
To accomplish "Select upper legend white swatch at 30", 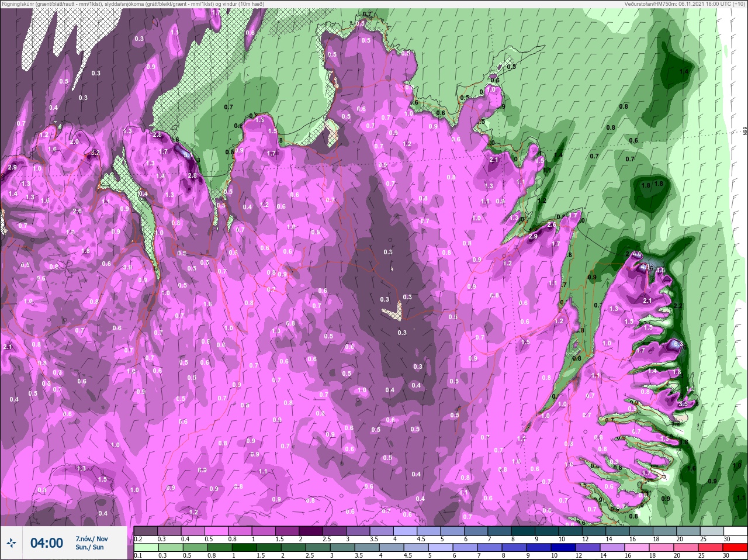I will pyautogui.click(x=736, y=531).
